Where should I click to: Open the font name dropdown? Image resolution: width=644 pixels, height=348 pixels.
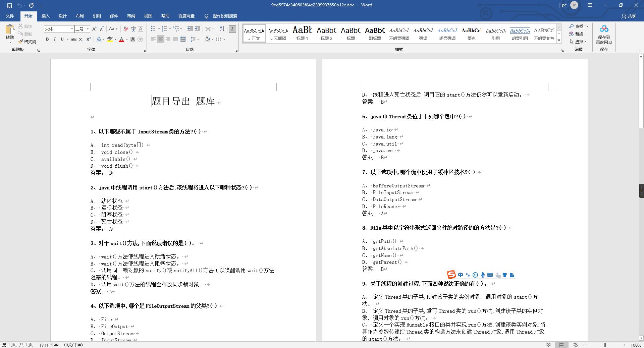click(72, 29)
